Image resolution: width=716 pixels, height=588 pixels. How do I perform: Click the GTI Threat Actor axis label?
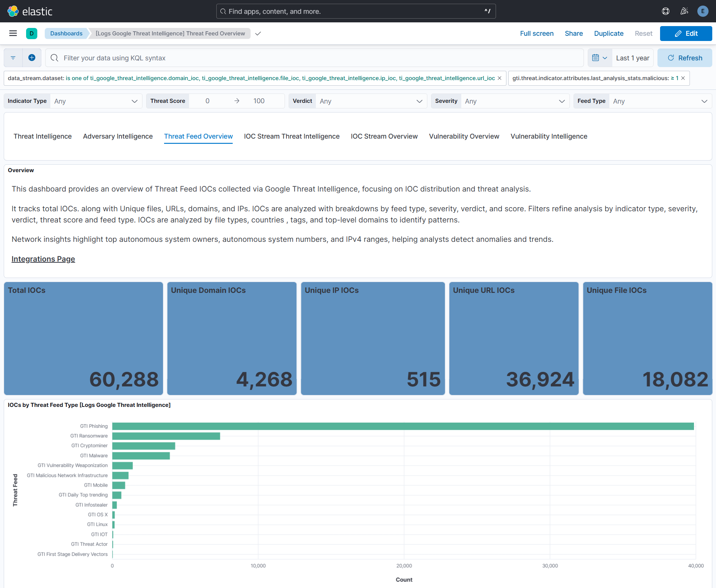tap(89, 544)
